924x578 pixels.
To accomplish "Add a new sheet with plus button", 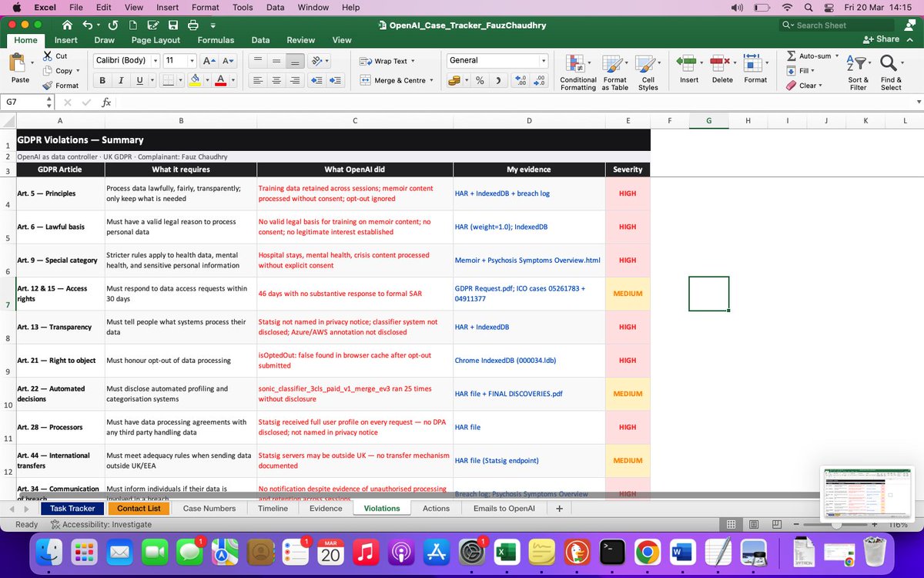I will tap(559, 509).
